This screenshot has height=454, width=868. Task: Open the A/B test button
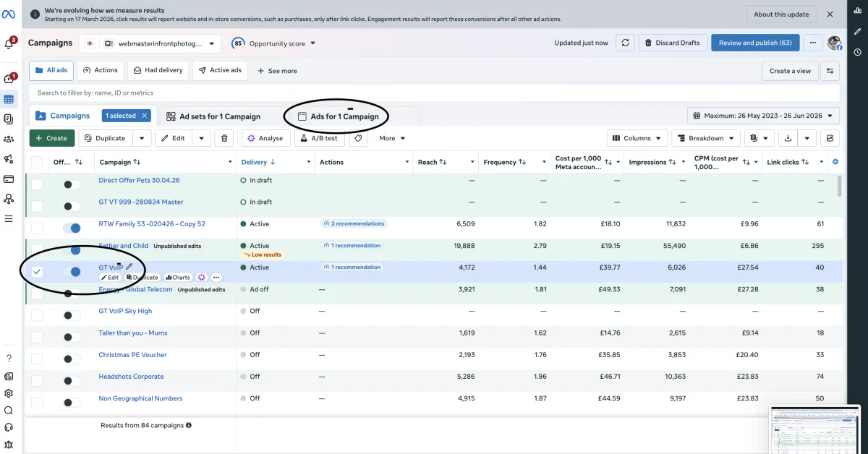point(319,138)
